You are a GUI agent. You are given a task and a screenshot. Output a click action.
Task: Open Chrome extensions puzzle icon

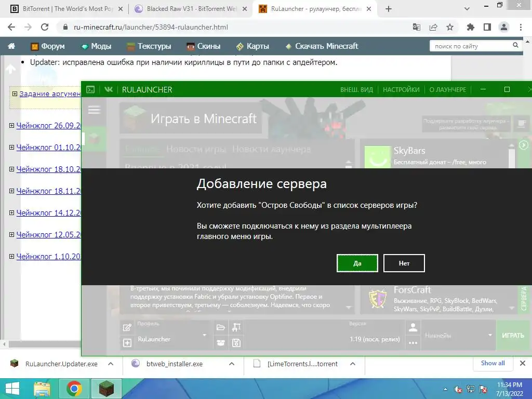[x=470, y=27]
